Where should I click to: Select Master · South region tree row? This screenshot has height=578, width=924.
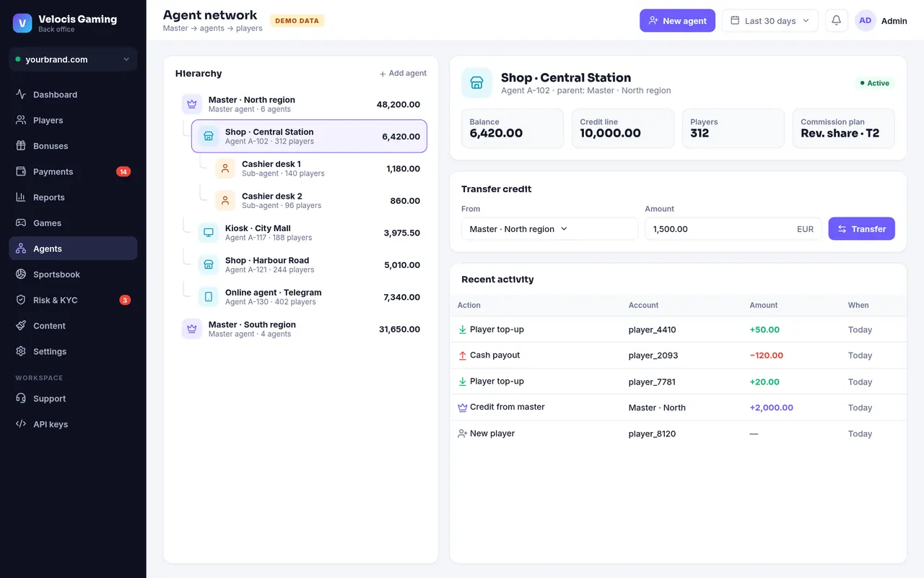[x=301, y=329]
